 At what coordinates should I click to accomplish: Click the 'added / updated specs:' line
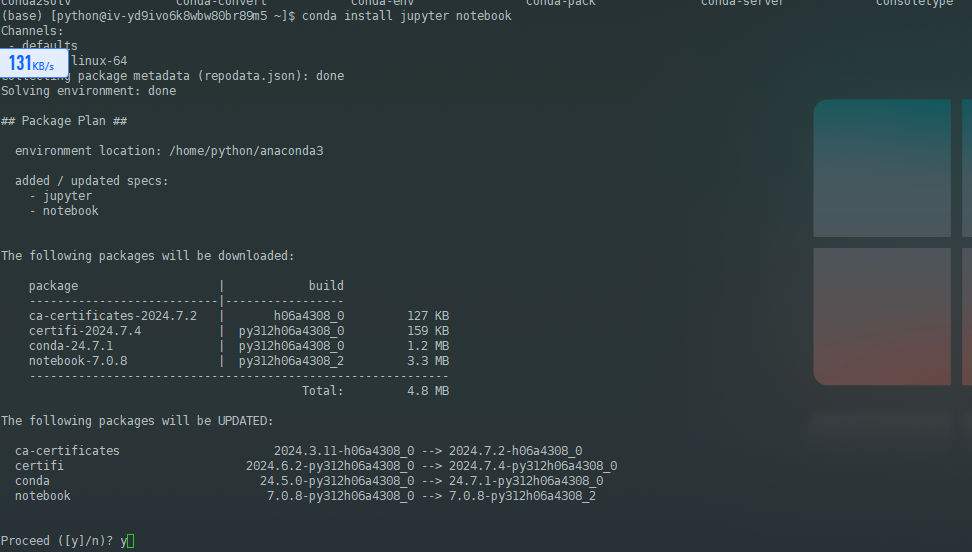tap(92, 181)
